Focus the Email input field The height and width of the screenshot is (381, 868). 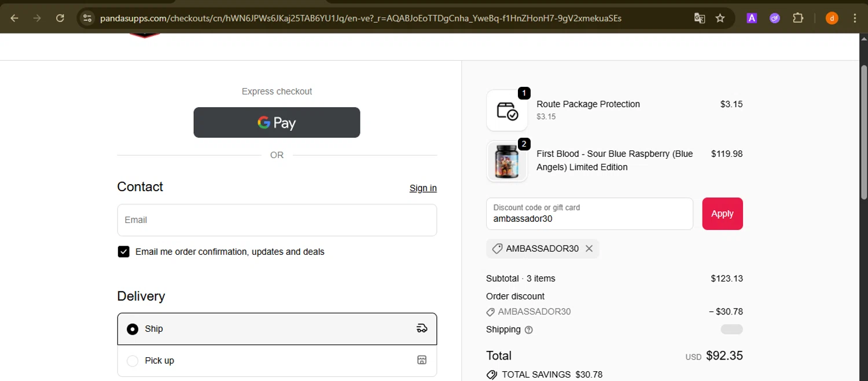click(x=277, y=220)
